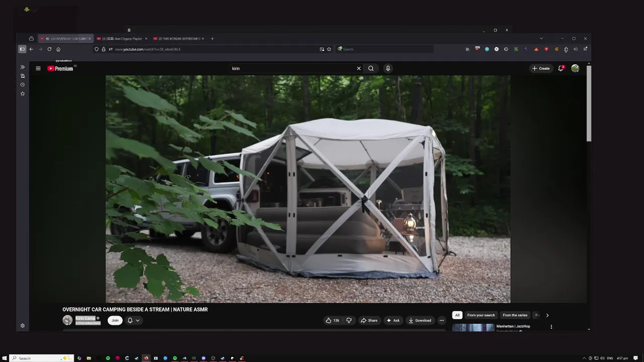644x362 pixels.
Task: Open the YouTube account avatar menu
Action: [575, 68]
